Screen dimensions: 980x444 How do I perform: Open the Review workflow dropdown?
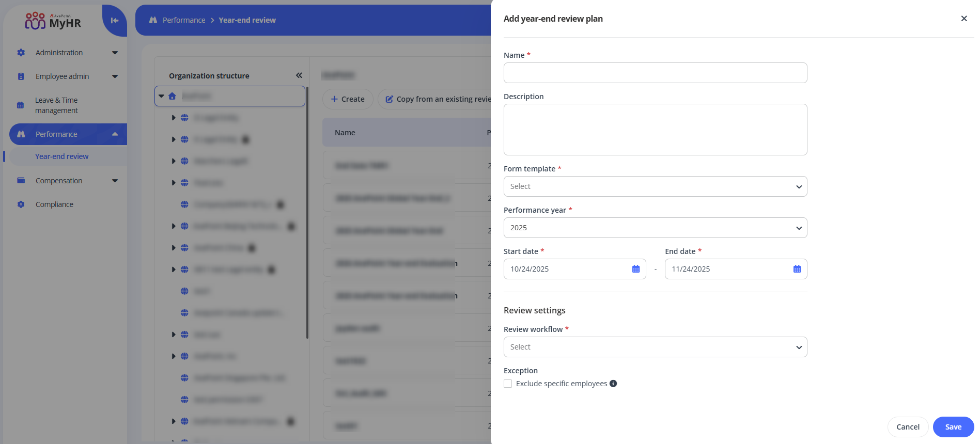point(655,347)
